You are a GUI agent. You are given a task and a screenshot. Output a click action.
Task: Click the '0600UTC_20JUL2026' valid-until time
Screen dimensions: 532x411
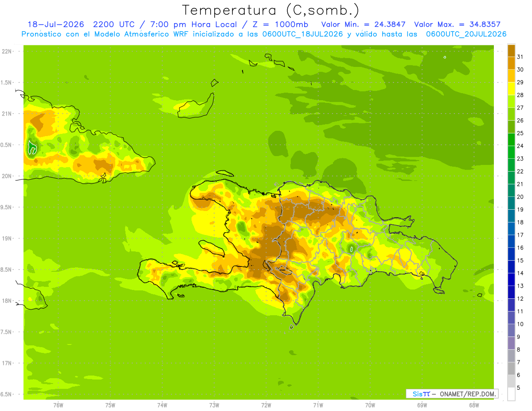coord(466,34)
